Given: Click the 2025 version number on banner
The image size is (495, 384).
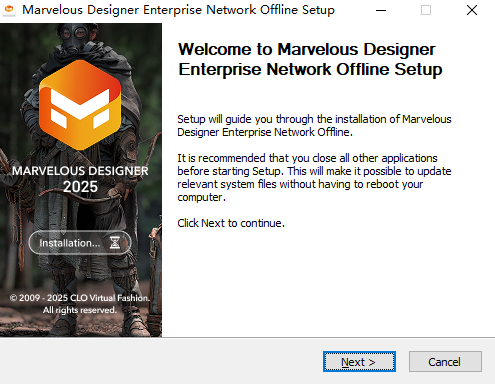Looking at the screenshot, I should [x=80, y=187].
